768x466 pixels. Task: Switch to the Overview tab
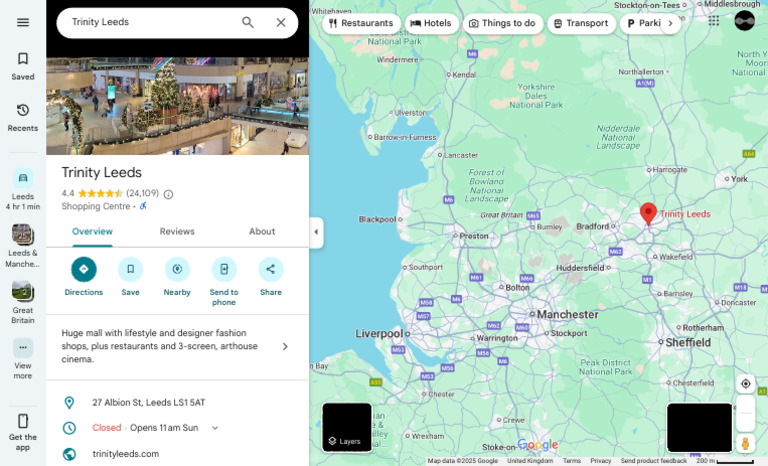click(92, 231)
